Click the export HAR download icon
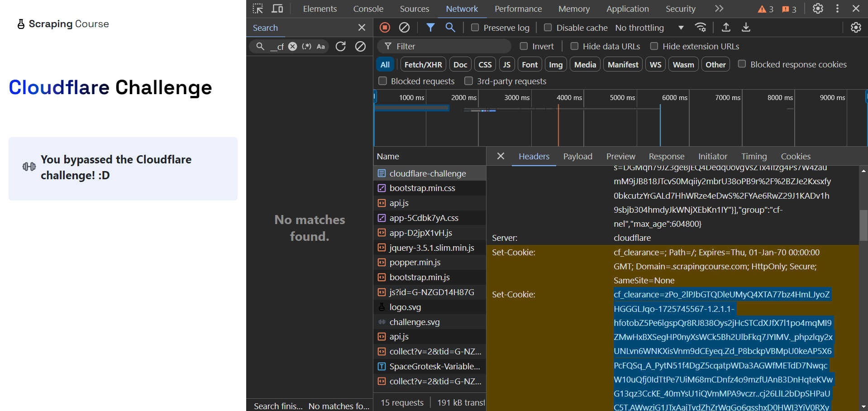Viewport: 868px width, 411px height. (x=746, y=28)
